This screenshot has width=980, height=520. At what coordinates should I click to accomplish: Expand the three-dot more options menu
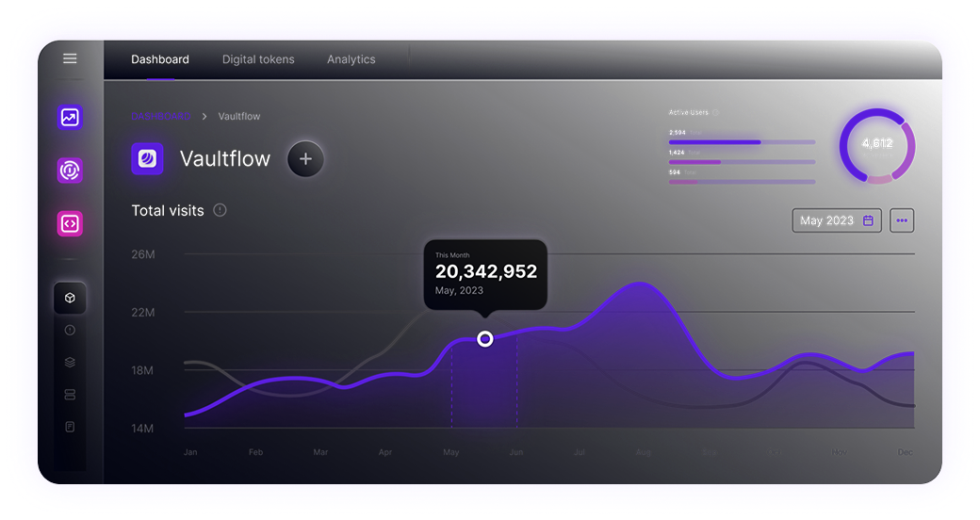click(902, 220)
